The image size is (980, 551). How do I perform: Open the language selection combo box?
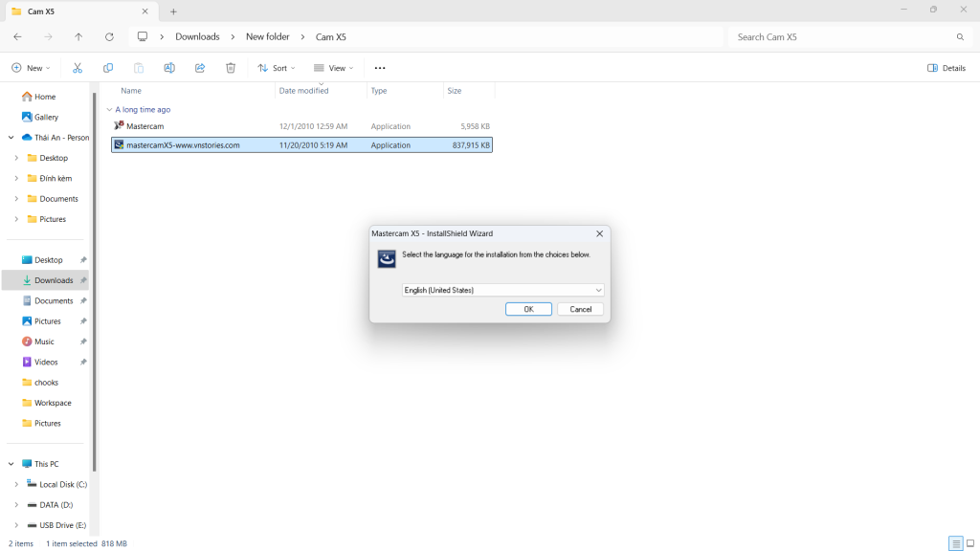coord(502,290)
